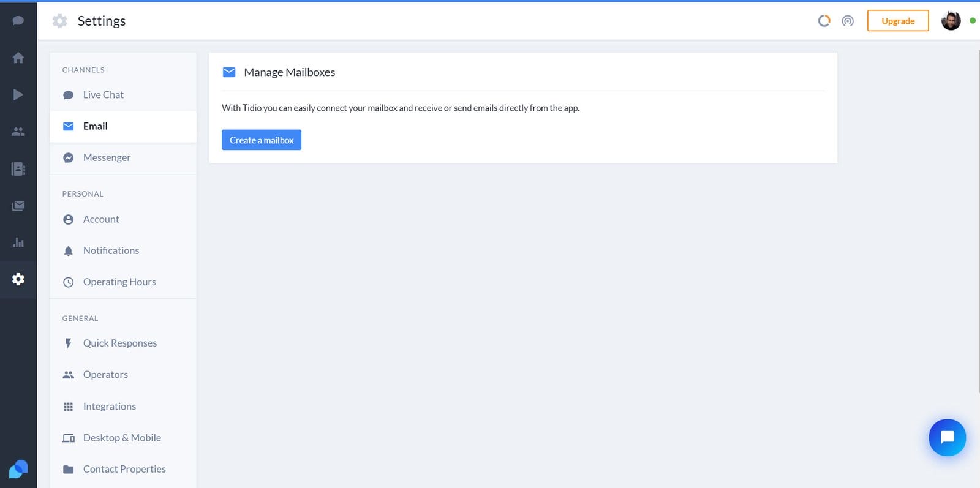980x488 pixels.
Task: Open Operating Hours settings
Action: (119, 282)
